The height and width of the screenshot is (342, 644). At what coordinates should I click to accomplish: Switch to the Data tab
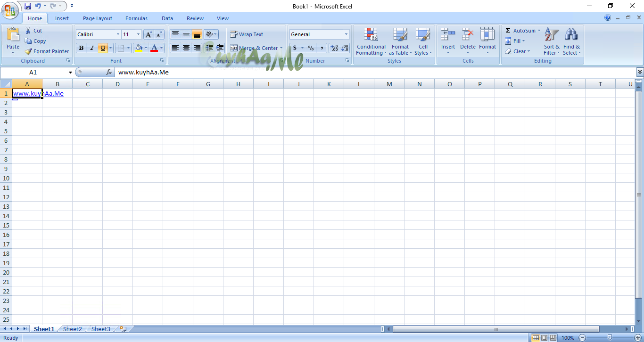tap(167, 18)
